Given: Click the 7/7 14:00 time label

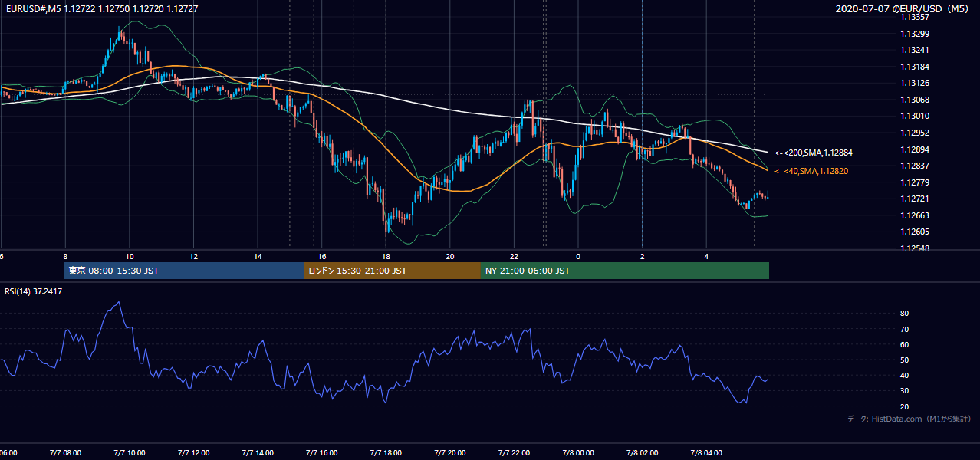Looking at the screenshot, I should (x=258, y=453).
